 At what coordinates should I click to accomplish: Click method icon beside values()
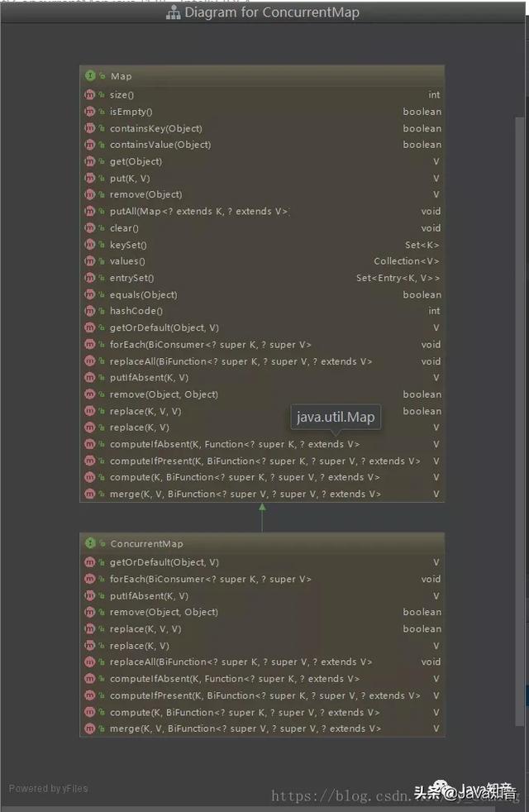[x=89, y=261]
